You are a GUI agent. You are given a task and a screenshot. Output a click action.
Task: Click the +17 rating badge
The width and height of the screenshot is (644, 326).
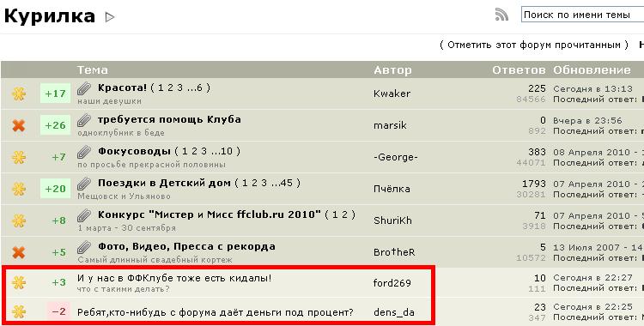coord(56,94)
